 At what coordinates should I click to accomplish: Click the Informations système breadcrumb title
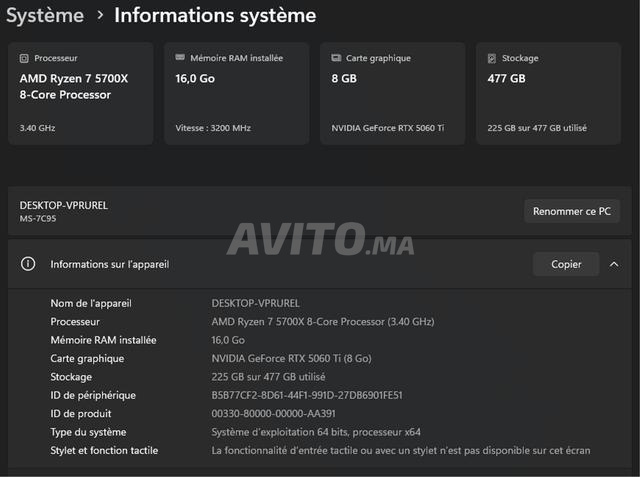tap(215, 16)
